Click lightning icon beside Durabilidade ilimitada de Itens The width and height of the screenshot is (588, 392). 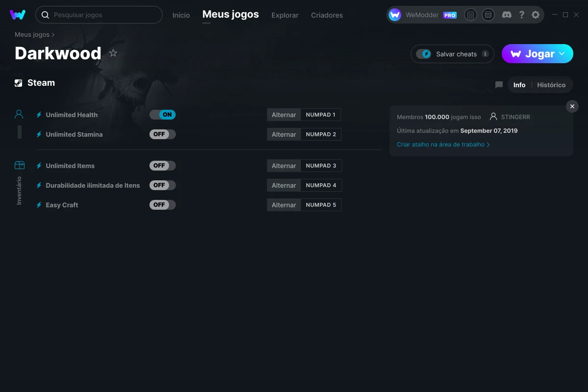point(39,185)
